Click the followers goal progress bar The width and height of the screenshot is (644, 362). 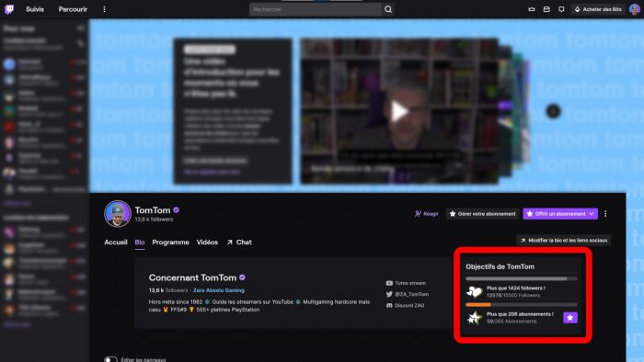pyautogui.click(x=522, y=278)
